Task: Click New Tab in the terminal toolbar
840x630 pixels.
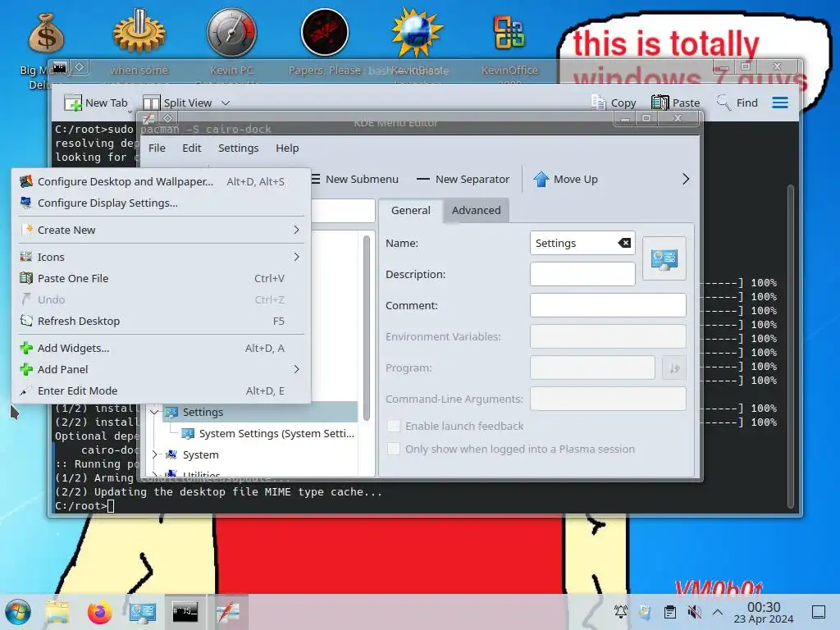Action: pos(97,103)
